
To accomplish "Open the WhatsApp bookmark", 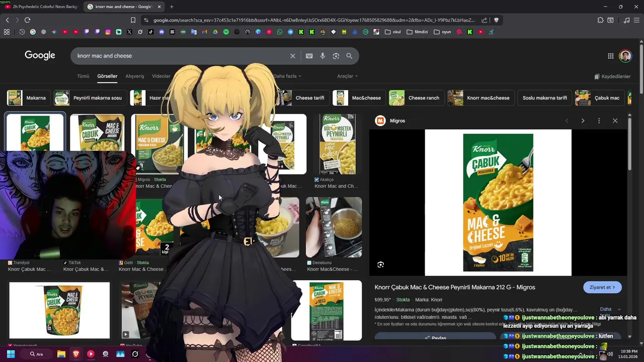I will click(280, 32).
